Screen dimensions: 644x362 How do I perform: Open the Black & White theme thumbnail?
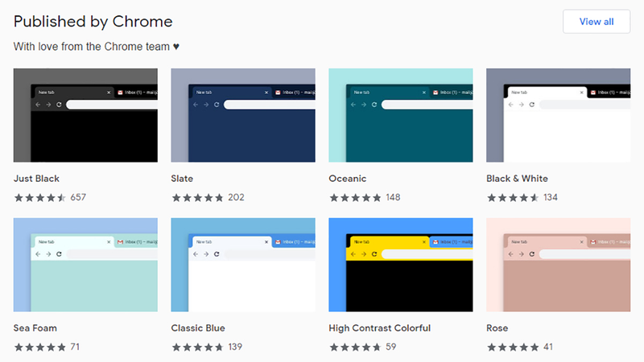[558, 115]
